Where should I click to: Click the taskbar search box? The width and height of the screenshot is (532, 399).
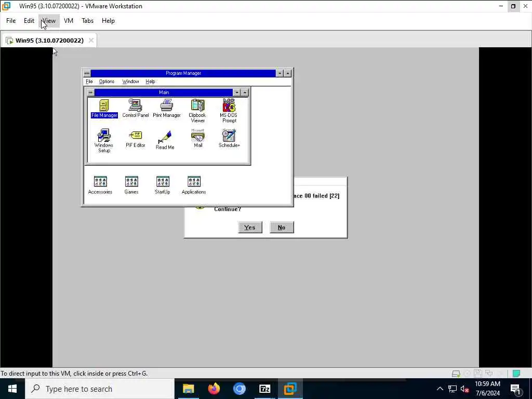(99, 389)
